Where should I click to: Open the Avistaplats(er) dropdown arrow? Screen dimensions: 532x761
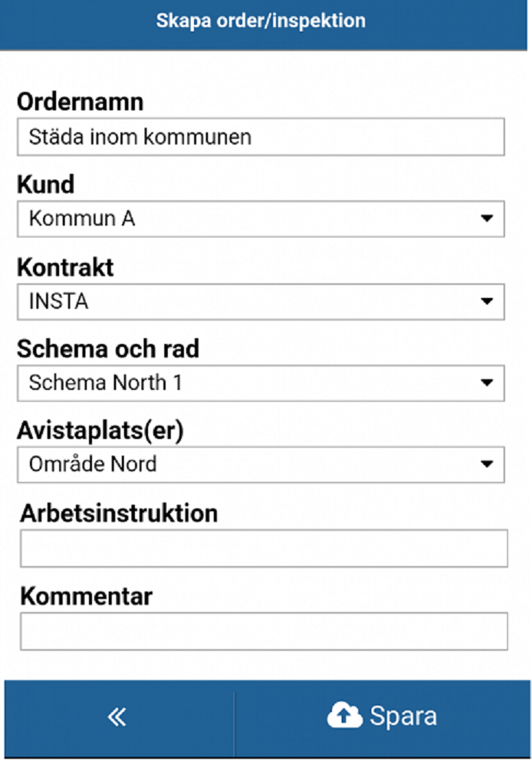(x=487, y=464)
